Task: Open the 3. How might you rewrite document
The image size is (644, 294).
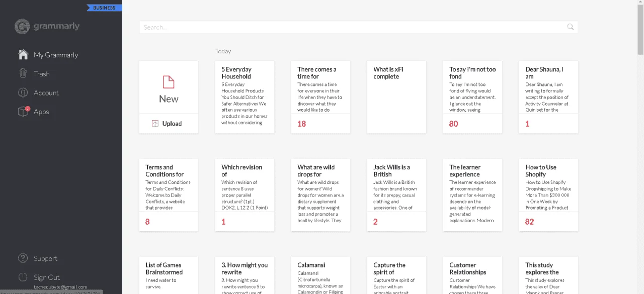Action: [x=245, y=275]
